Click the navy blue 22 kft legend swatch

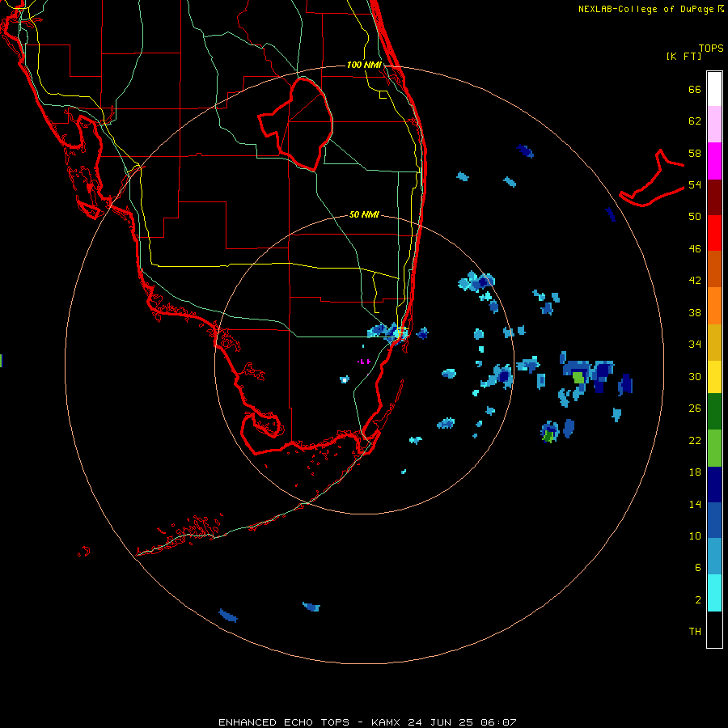click(714, 485)
